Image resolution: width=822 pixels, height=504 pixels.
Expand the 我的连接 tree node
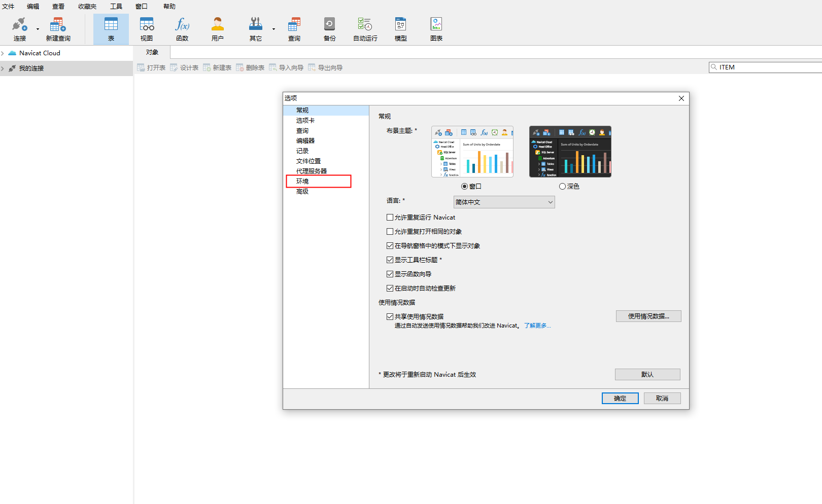click(x=3, y=68)
